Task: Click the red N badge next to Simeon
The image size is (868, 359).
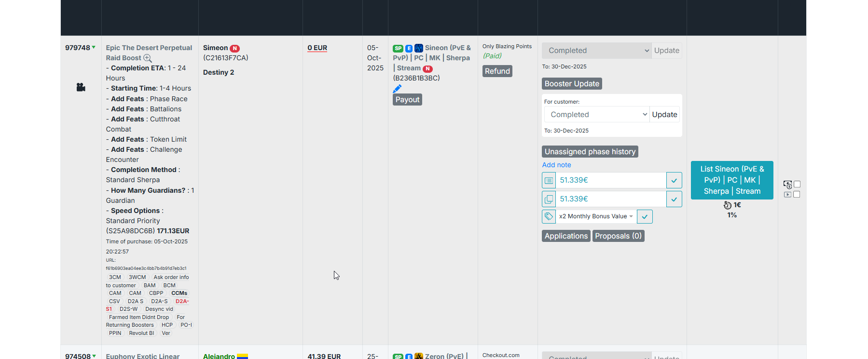Action: 235,48
